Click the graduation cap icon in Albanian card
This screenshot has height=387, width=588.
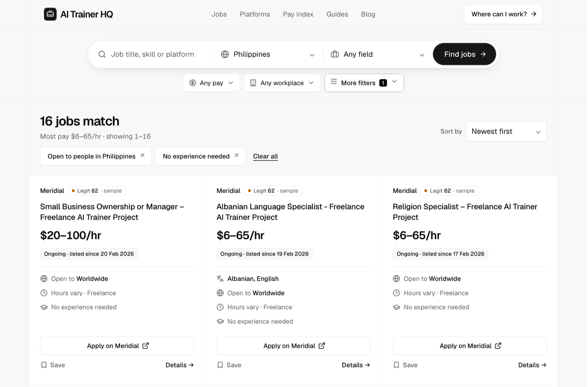(220, 321)
